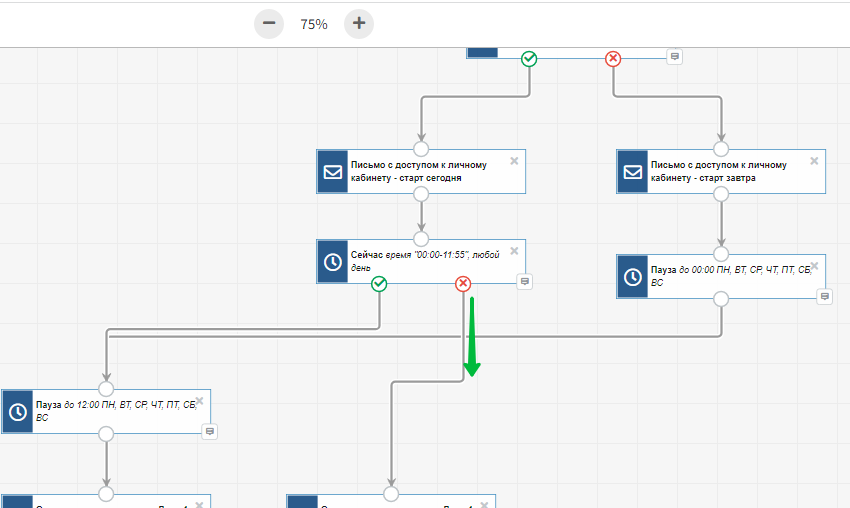Image resolution: width=850 pixels, height=508 pixels.
Task: Open comment icon on 'Пауза до 00:00' node
Action: tap(824, 297)
